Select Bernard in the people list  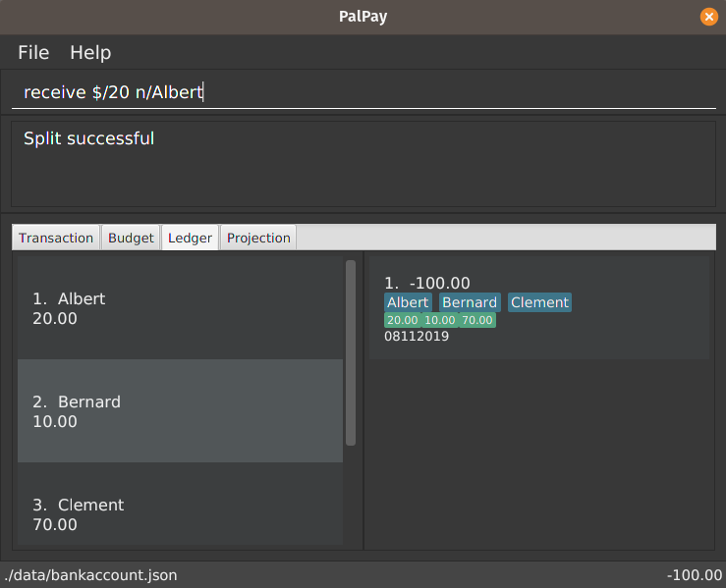point(180,410)
